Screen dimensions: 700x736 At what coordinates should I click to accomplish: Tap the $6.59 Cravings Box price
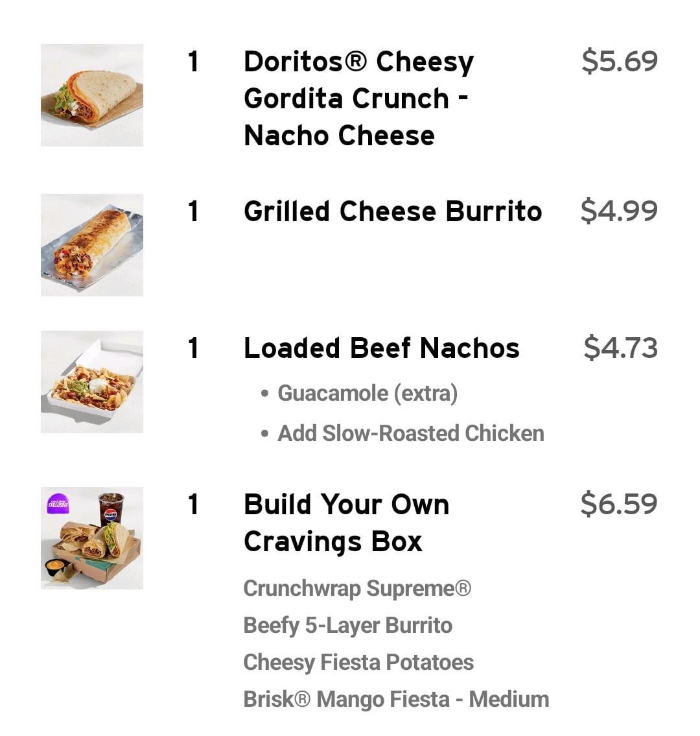pyautogui.click(x=619, y=504)
